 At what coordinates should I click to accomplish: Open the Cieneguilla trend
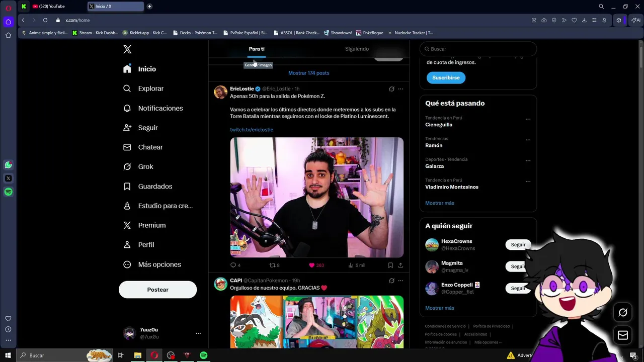(439, 125)
